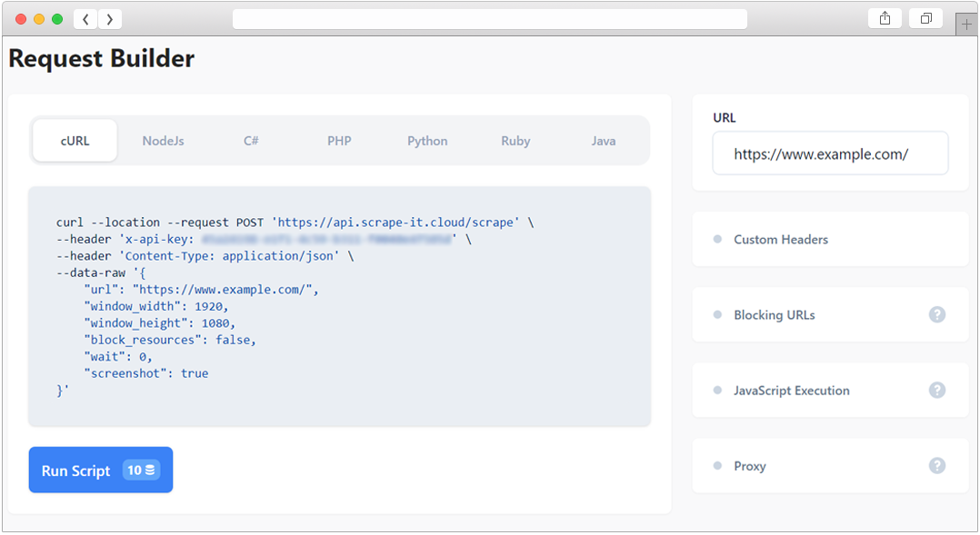980x535 pixels.
Task: Expand the Custom Headers section
Action: (831, 239)
